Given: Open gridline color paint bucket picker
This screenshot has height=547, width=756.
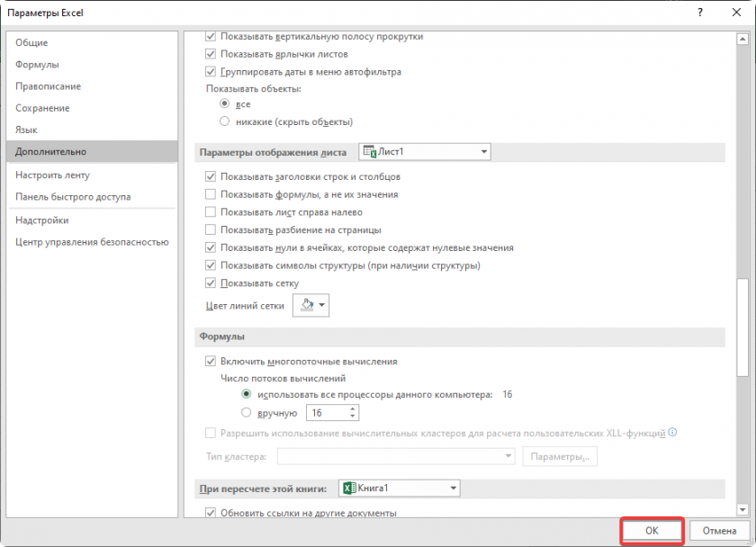Looking at the screenshot, I should (x=311, y=306).
